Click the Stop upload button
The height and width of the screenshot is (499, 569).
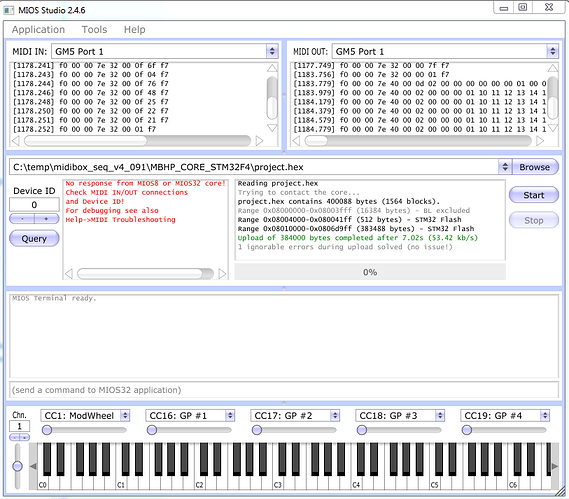point(533,220)
